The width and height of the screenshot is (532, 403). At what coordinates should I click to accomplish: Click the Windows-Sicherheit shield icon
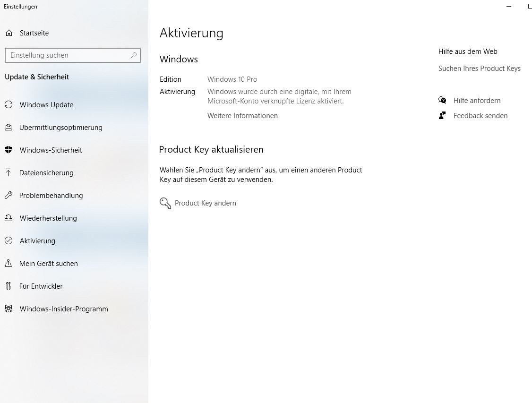[9, 150]
